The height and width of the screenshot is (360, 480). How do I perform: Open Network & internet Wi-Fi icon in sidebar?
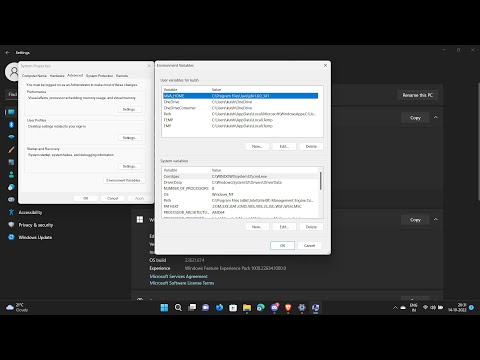(11, 137)
